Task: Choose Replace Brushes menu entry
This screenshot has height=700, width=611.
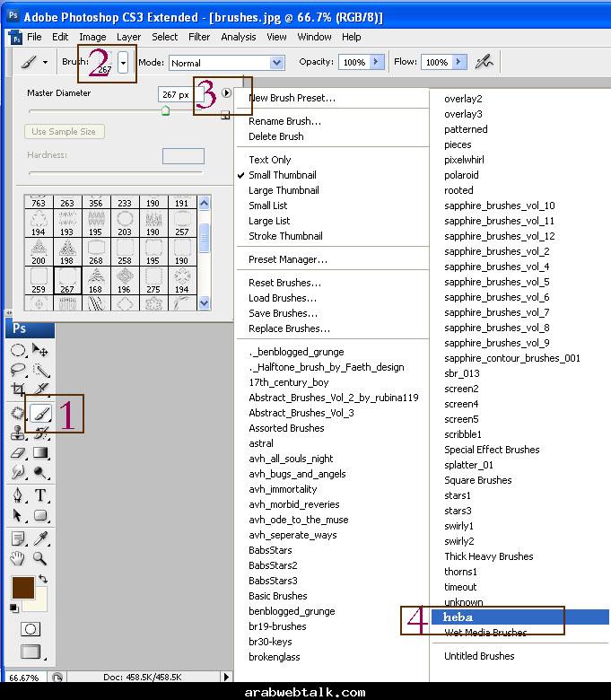Action: pos(289,328)
